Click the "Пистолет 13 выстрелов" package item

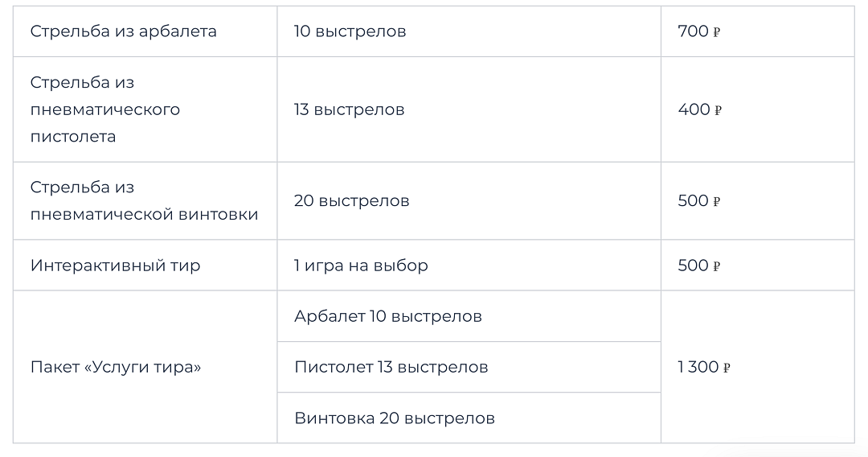tap(391, 368)
